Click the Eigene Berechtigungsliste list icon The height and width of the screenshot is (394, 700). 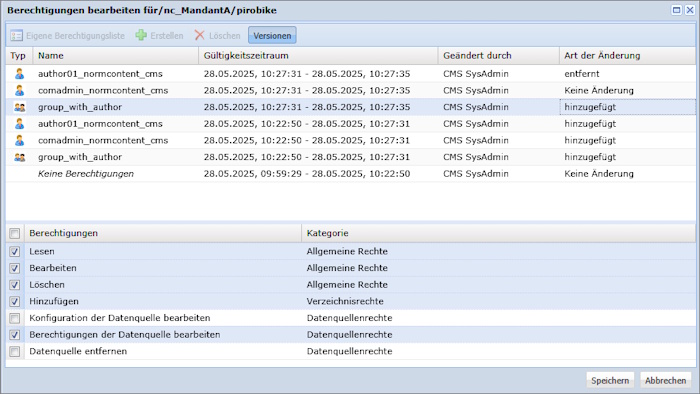(17, 36)
